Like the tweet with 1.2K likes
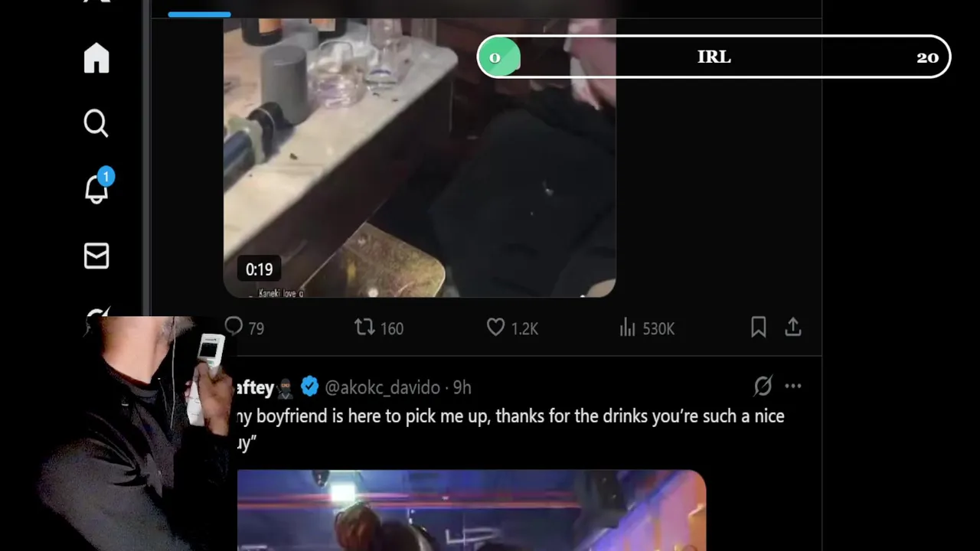Viewport: 980px width, 551px height. tap(512, 328)
